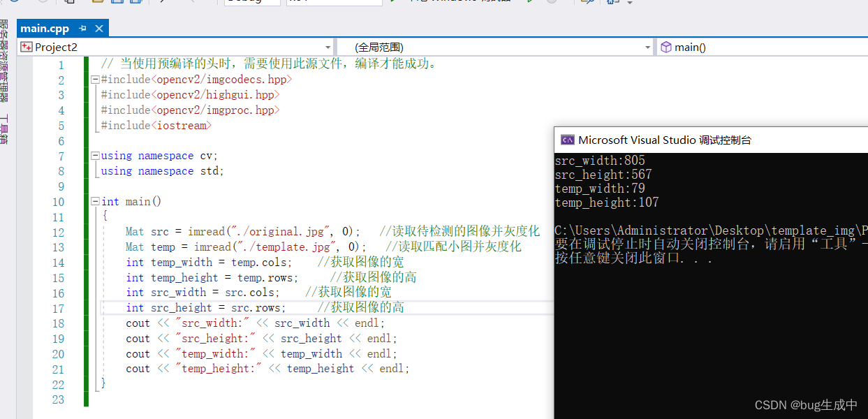Click the 要在调试停止时自动关闭控制台 console line

[711, 244]
